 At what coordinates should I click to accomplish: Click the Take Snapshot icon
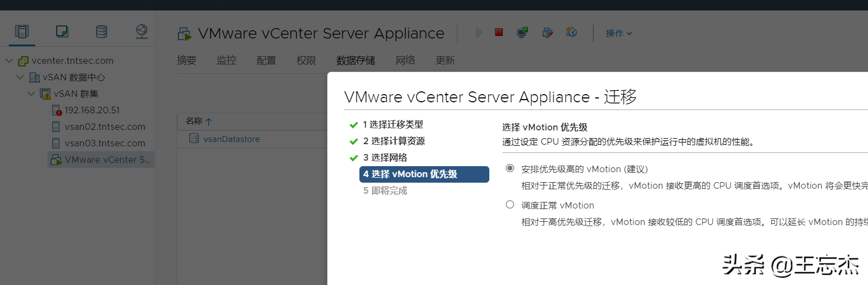[x=572, y=32]
